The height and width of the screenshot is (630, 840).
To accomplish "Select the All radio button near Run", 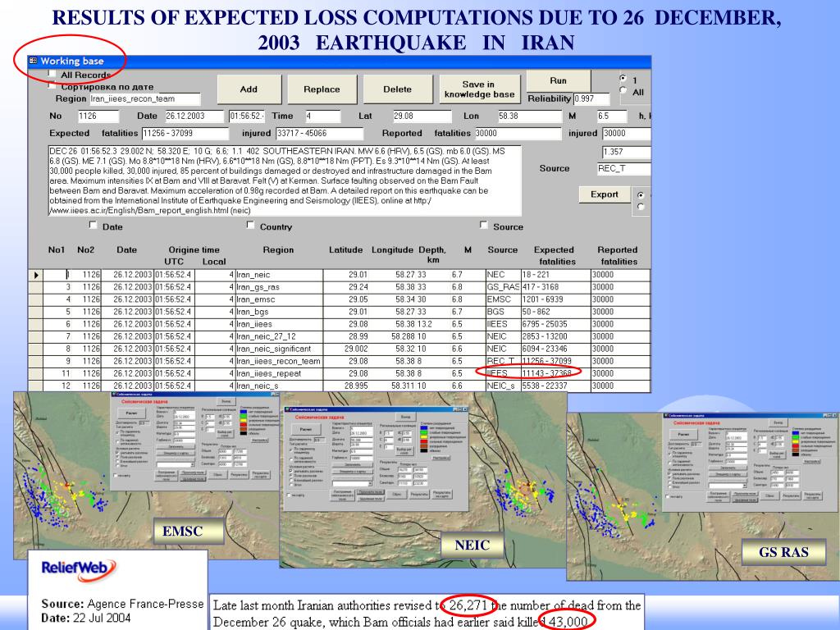I will pos(623,92).
